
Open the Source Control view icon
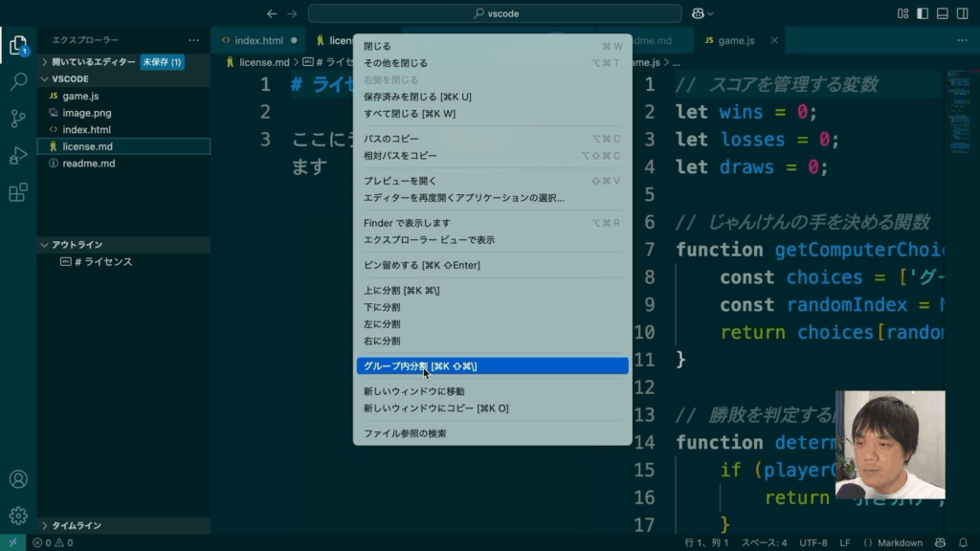(x=18, y=119)
